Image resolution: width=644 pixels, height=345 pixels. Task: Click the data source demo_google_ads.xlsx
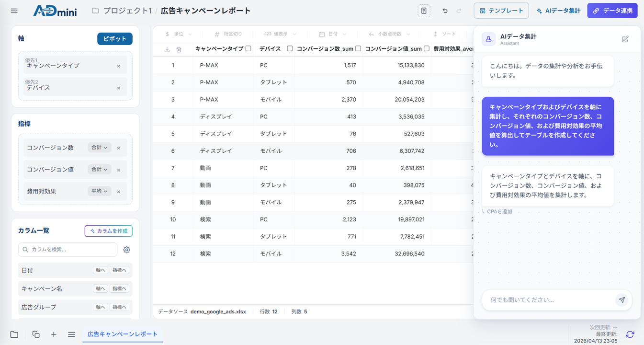pos(218,311)
